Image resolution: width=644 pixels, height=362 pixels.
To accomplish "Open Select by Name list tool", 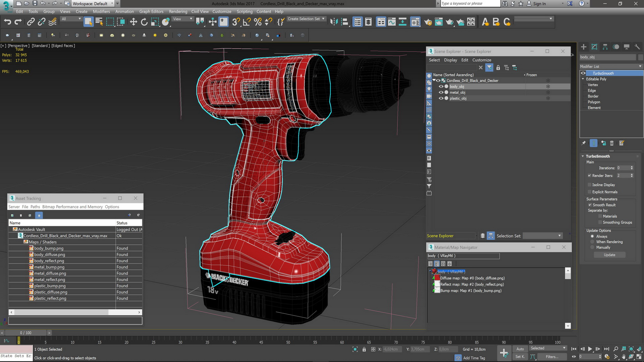I will tap(99, 22).
